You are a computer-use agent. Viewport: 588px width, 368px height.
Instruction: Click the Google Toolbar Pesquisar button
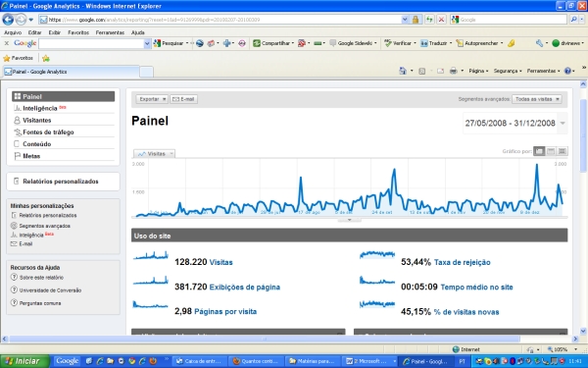(171, 43)
